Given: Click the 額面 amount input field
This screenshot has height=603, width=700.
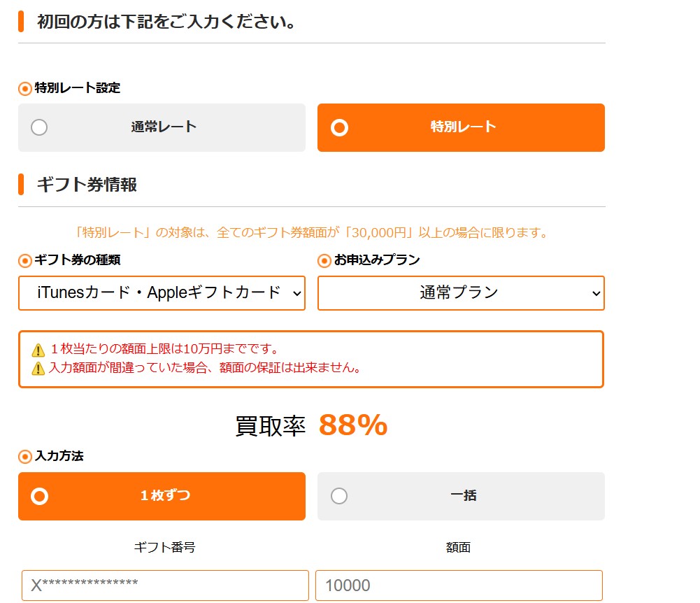Looking at the screenshot, I should 459,585.
